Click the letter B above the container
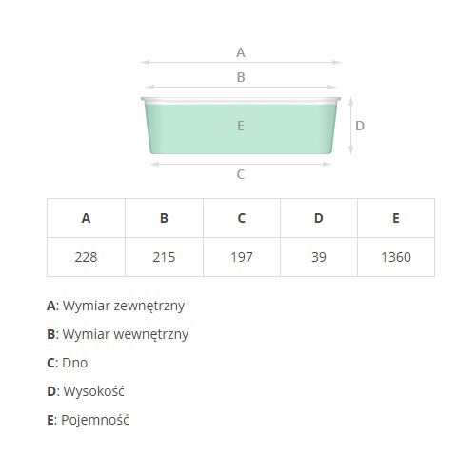 pyautogui.click(x=241, y=77)
